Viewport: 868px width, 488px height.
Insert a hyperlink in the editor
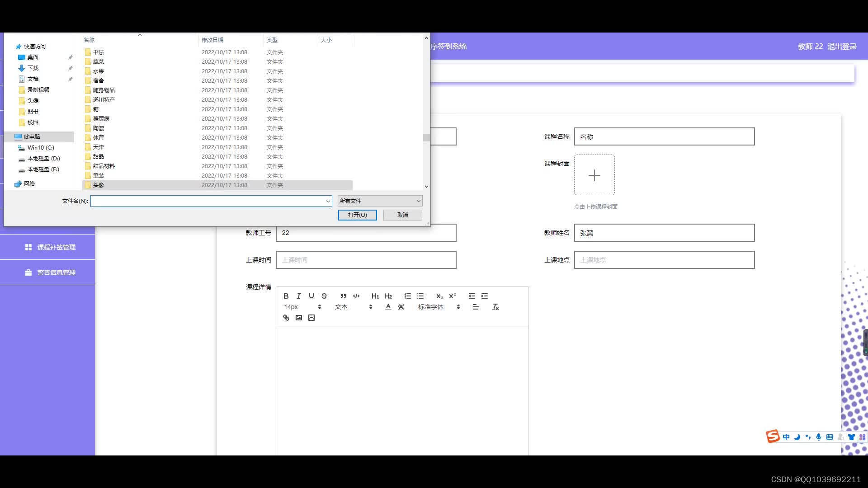pyautogui.click(x=286, y=318)
